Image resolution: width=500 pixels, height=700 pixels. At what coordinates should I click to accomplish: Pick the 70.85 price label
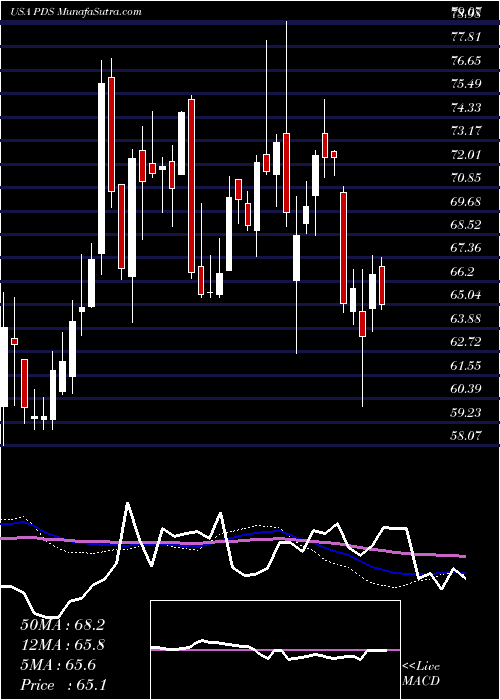pos(466,178)
